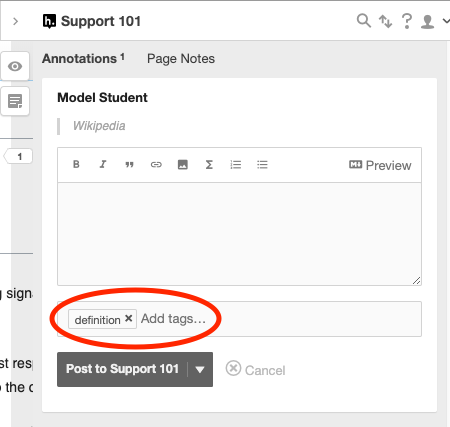This screenshot has height=427, width=450.
Task: Add a bulleted list
Action: pyautogui.click(x=262, y=164)
